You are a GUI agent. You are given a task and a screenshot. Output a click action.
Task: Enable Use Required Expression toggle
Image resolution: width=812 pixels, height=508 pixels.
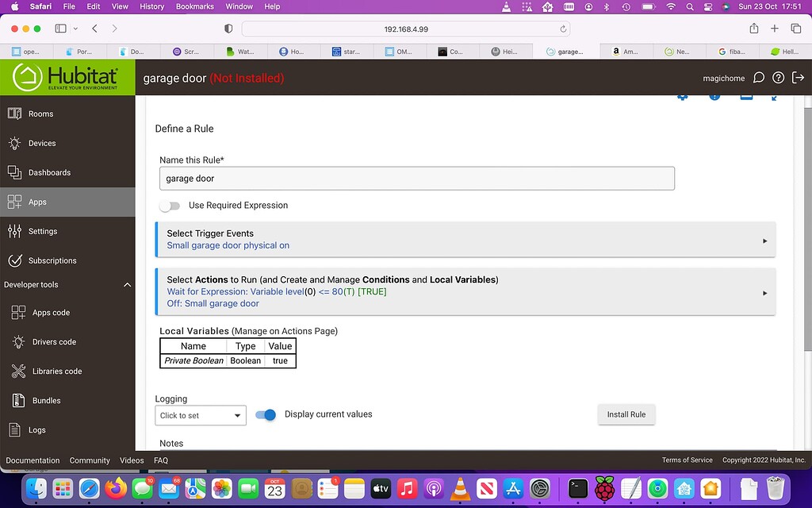click(x=170, y=206)
